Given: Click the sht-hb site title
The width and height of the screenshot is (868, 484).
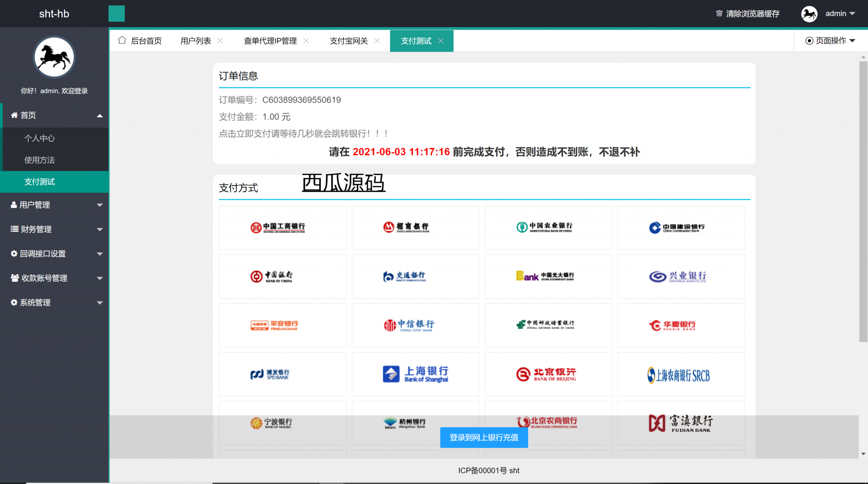Looking at the screenshot, I should pyautogui.click(x=54, y=14).
